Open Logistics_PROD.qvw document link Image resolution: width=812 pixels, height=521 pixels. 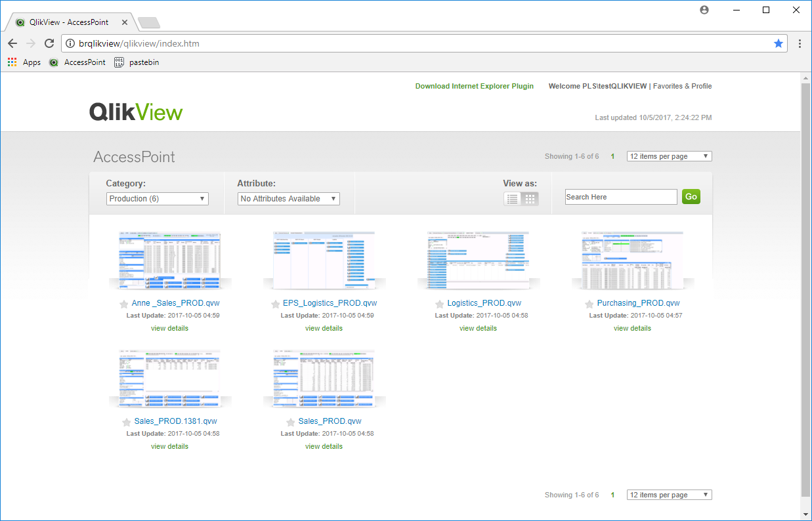484,303
